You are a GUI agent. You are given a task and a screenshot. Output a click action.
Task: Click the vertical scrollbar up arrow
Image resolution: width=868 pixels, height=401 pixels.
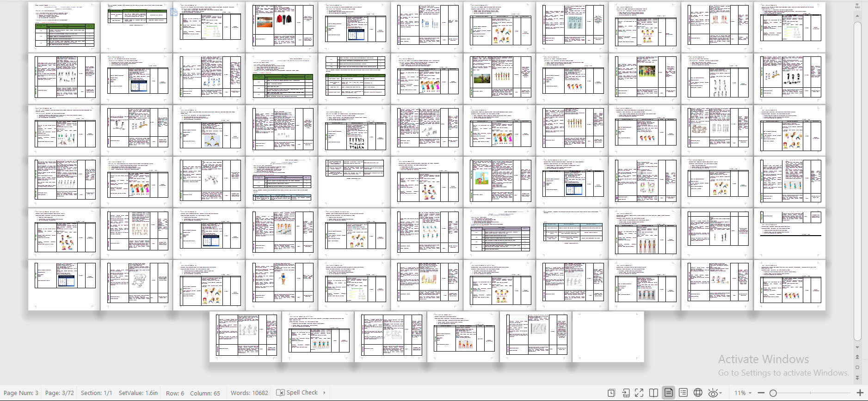coord(857,16)
